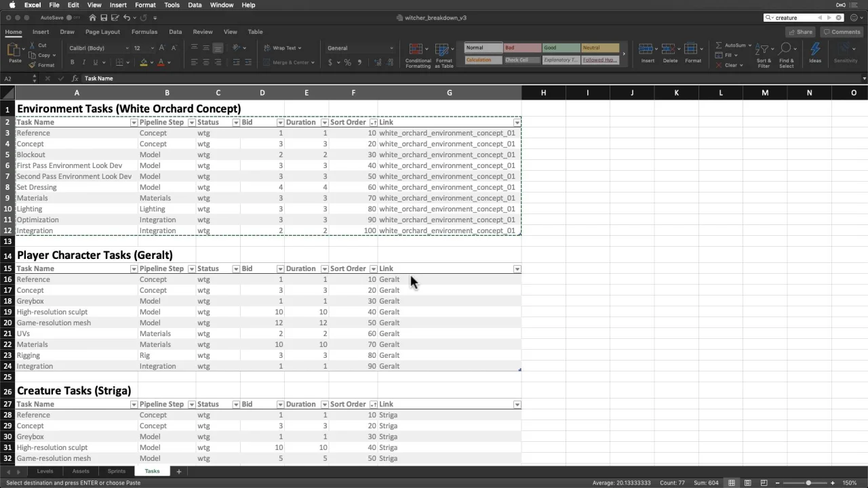Apply the Fill Color bucket icon
This screenshot has height=488, width=868.
143,62
